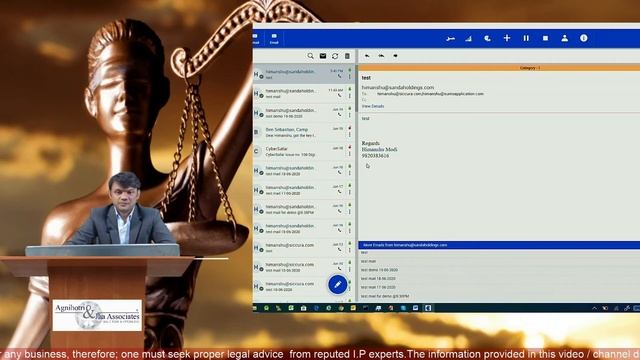Open more options for Ben Sebastian email

[x=349, y=135]
